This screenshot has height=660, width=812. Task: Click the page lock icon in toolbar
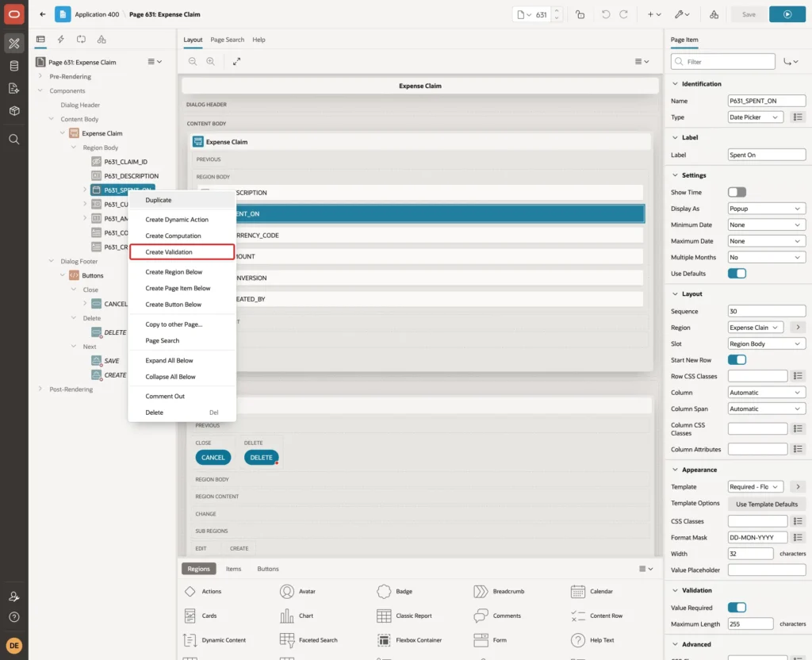(x=580, y=14)
